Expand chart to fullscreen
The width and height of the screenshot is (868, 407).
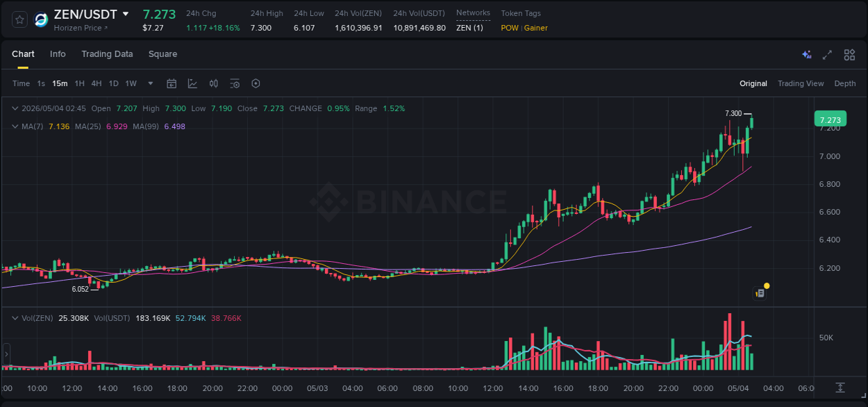(827, 55)
